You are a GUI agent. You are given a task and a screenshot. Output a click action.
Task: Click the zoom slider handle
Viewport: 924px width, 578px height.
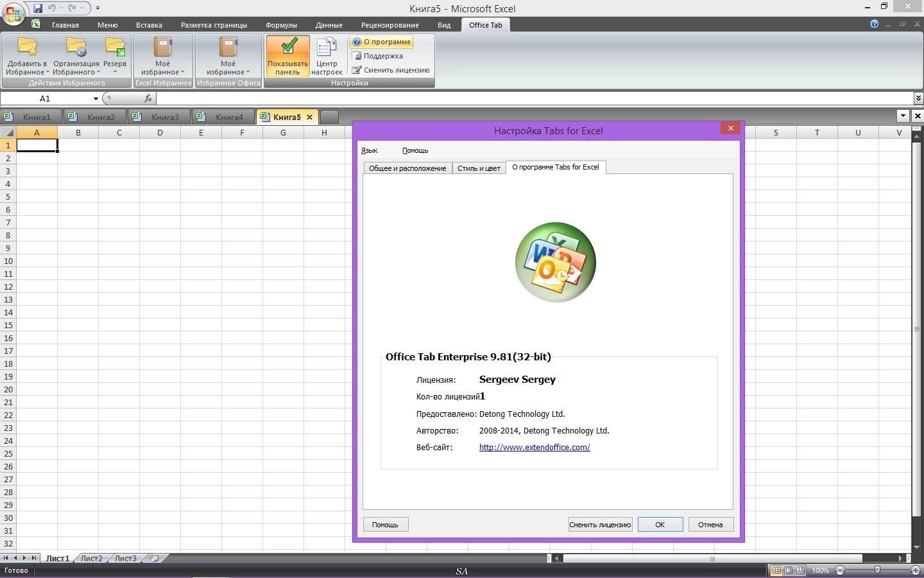tap(877, 570)
